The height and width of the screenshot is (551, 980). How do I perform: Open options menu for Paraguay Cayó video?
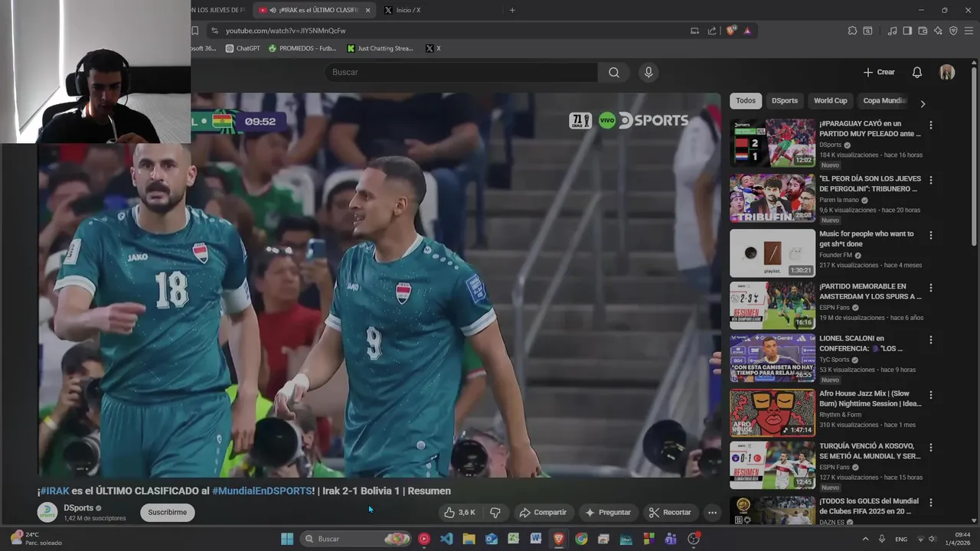point(930,125)
